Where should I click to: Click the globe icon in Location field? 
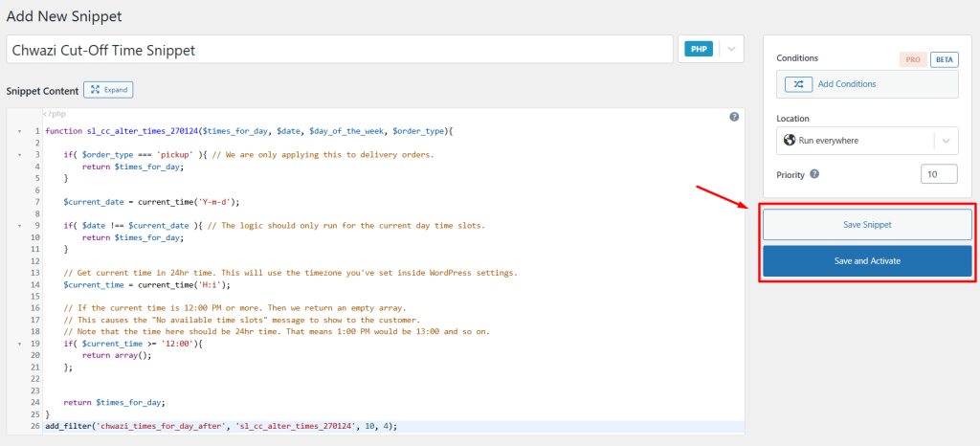tap(790, 141)
